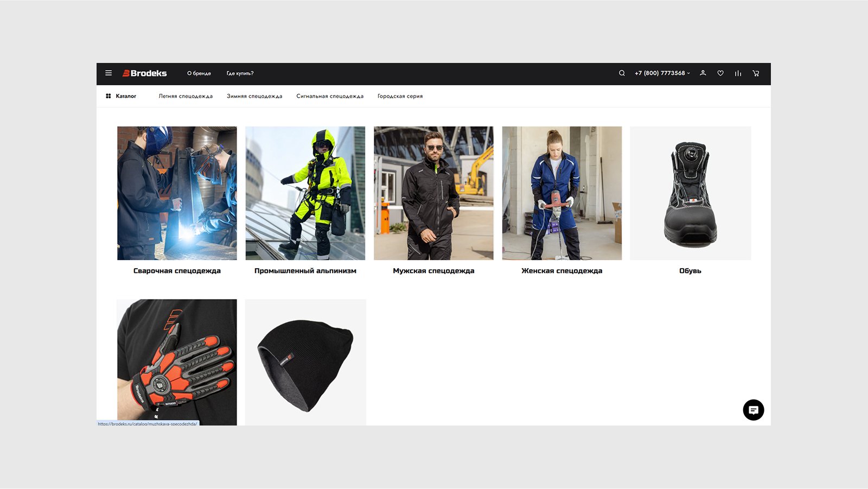Select Сигнальная спецодежда menu item

tap(330, 96)
